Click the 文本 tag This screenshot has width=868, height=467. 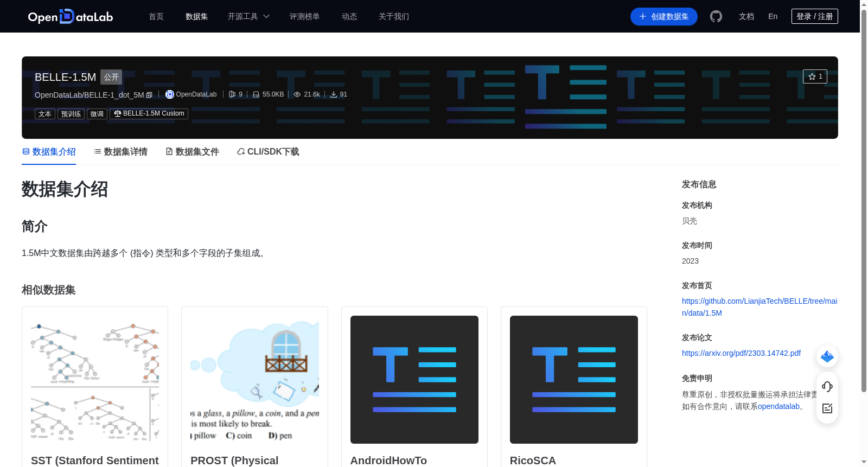point(45,114)
